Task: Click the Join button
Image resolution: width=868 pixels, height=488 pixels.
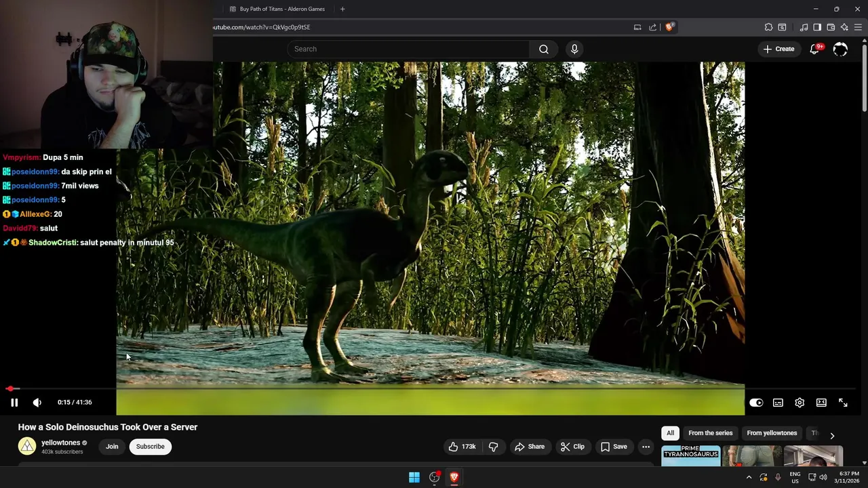Action: 112,447
